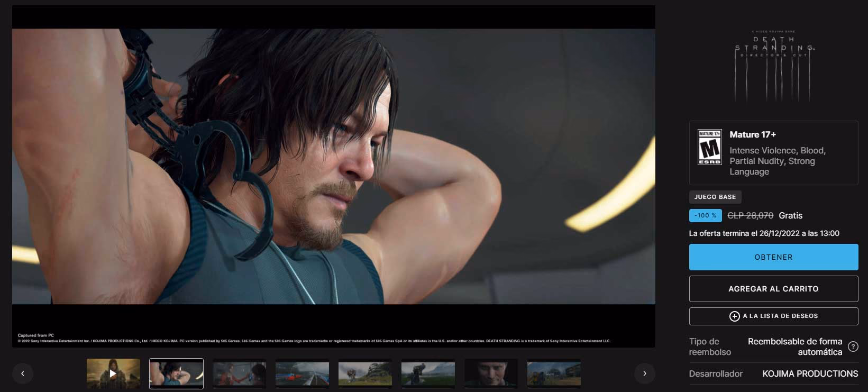868x392 pixels.
Task: Open thumbnail with close-up dark face
Action: tap(491, 373)
